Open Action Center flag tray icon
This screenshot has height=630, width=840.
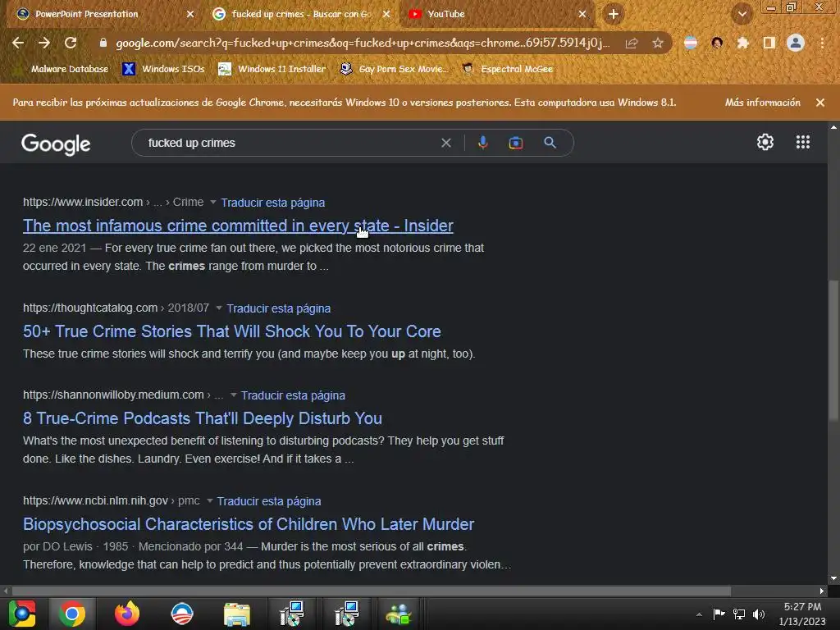[719, 614]
